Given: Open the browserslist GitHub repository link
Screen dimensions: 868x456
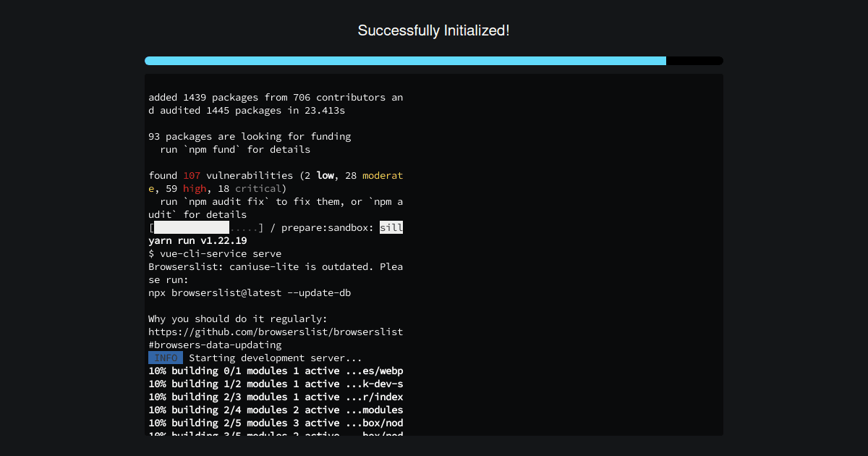Looking at the screenshot, I should click(275, 332).
